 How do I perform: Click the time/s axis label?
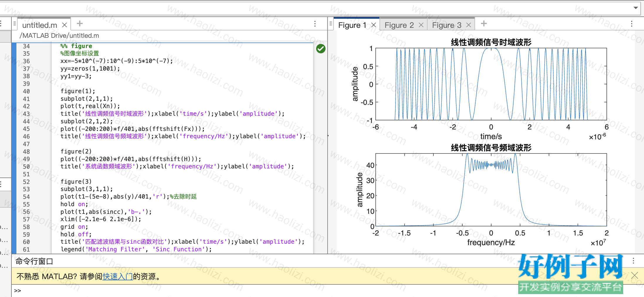point(491,136)
